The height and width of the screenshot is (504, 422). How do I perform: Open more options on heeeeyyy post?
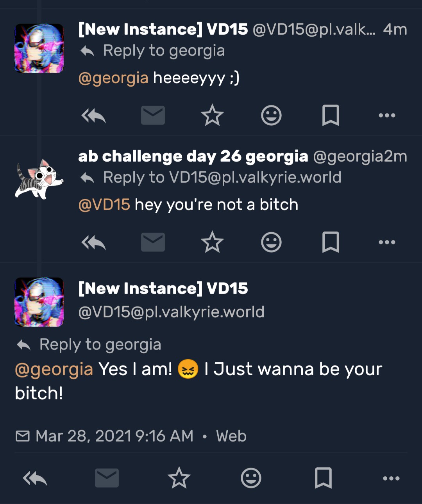tap(387, 116)
